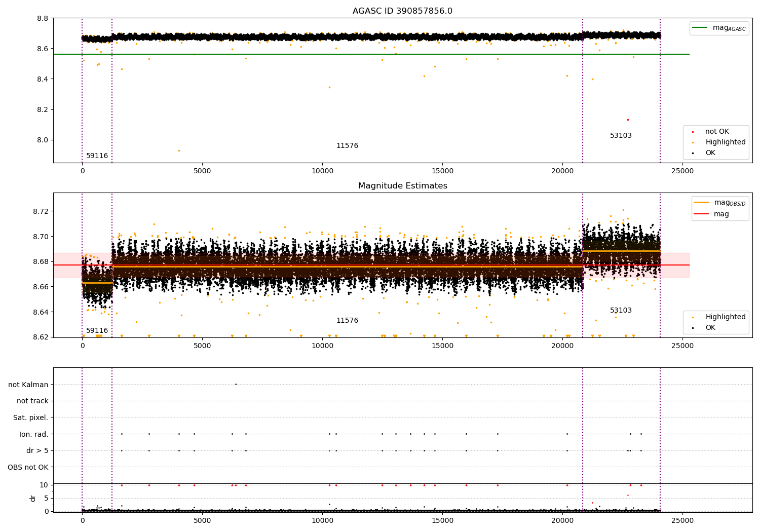Select the 'AGASC ID 390857856.0' plot title
Viewport: 760px width, 532px height.
[x=402, y=11]
